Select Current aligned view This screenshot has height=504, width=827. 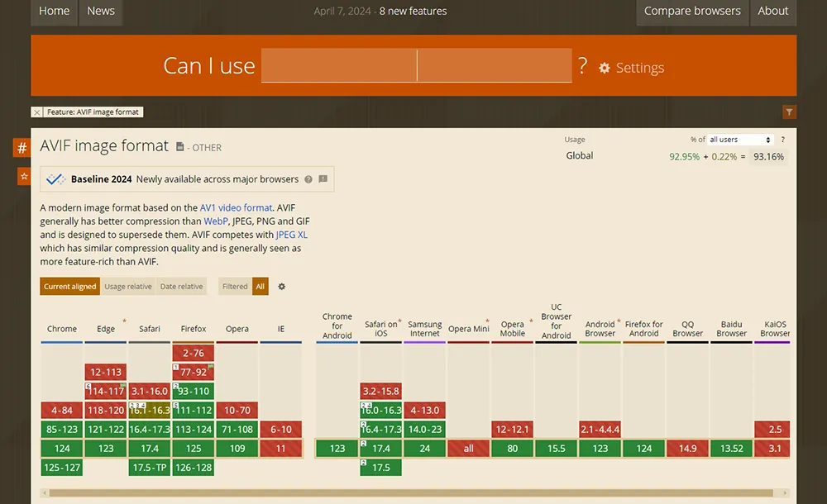(69, 286)
